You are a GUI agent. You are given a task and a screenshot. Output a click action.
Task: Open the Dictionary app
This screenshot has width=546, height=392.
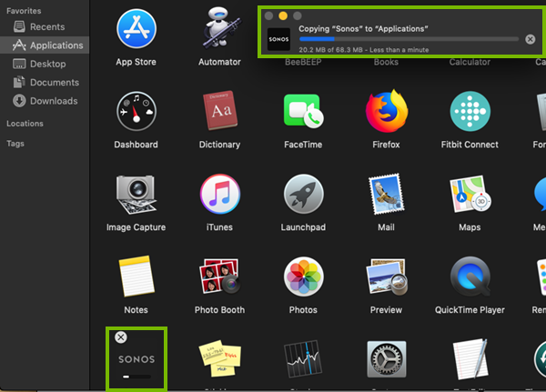(219, 111)
